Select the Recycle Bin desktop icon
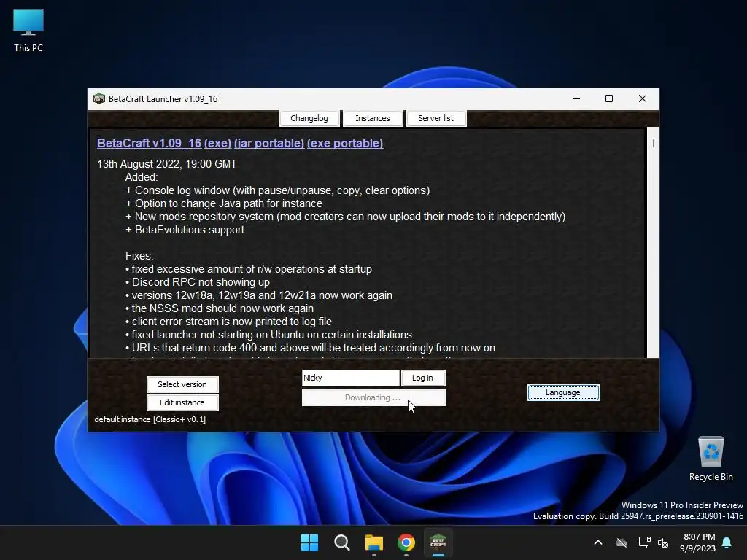747x560 pixels. pyautogui.click(x=711, y=459)
